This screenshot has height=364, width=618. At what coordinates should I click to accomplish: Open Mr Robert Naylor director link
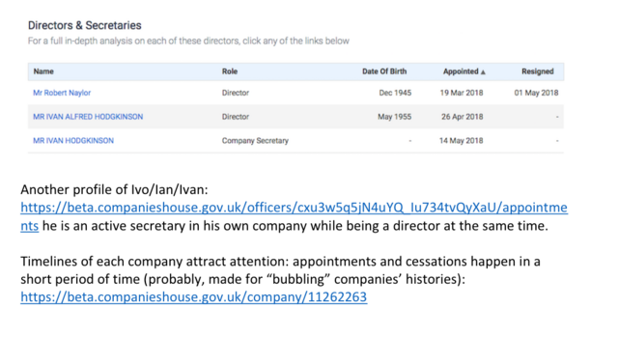click(x=62, y=93)
